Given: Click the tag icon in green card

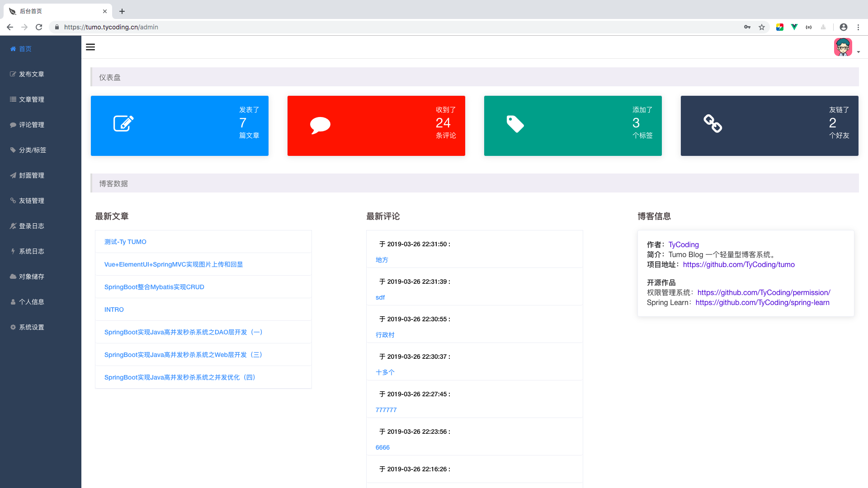Looking at the screenshot, I should coord(515,124).
